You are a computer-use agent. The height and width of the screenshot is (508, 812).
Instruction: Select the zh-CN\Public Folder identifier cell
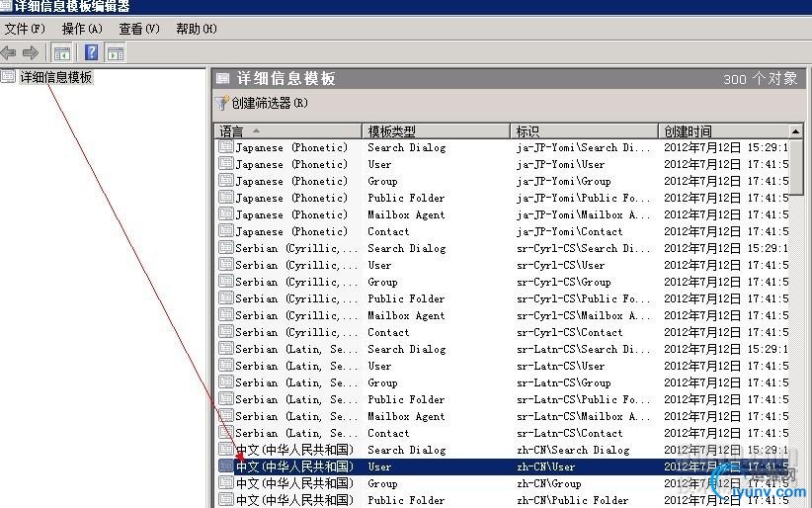click(572, 500)
